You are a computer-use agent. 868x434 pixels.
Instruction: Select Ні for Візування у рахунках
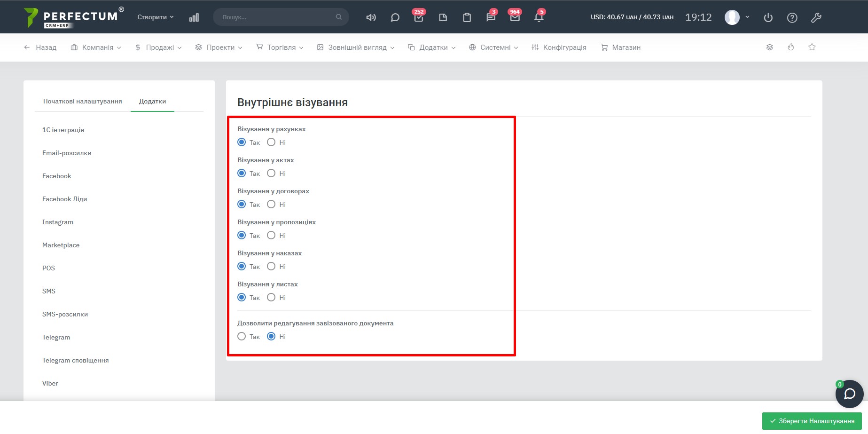click(271, 142)
